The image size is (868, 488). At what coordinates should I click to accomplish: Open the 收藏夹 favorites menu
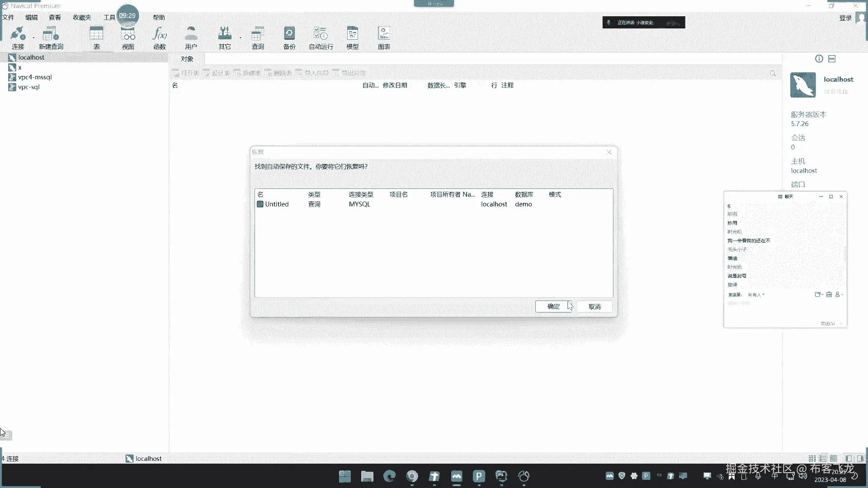(x=82, y=18)
